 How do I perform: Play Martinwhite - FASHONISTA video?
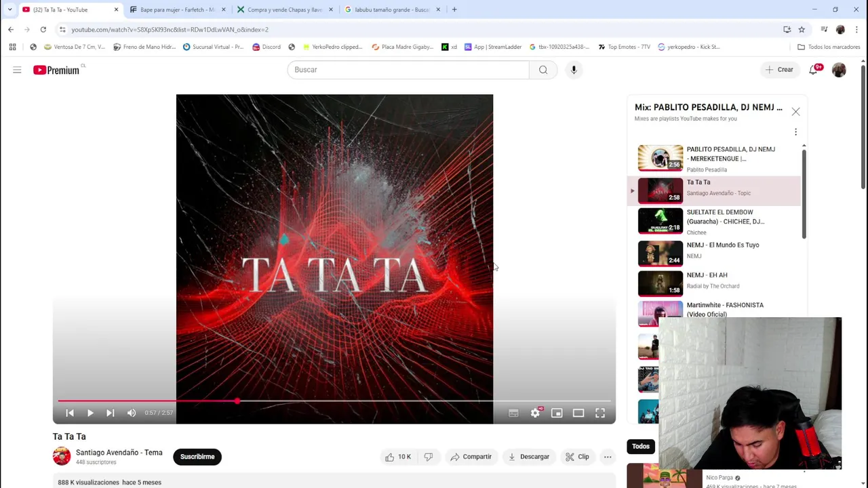tap(714, 308)
